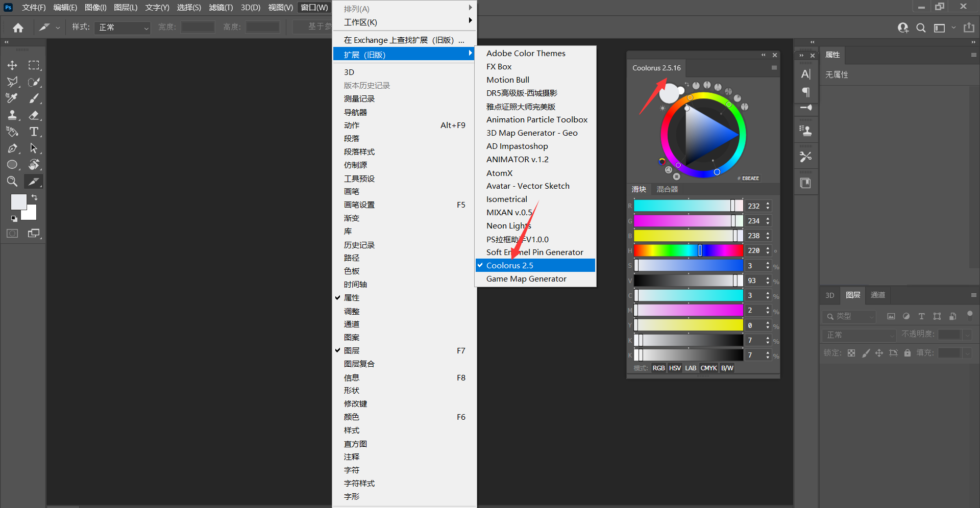
Task: Select the Eraser tool
Action: pyautogui.click(x=34, y=115)
